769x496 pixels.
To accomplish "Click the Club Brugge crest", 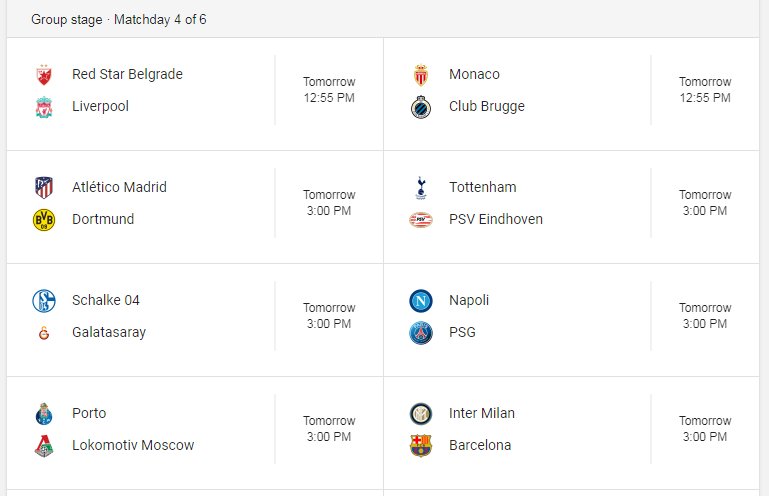I will (x=421, y=107).
